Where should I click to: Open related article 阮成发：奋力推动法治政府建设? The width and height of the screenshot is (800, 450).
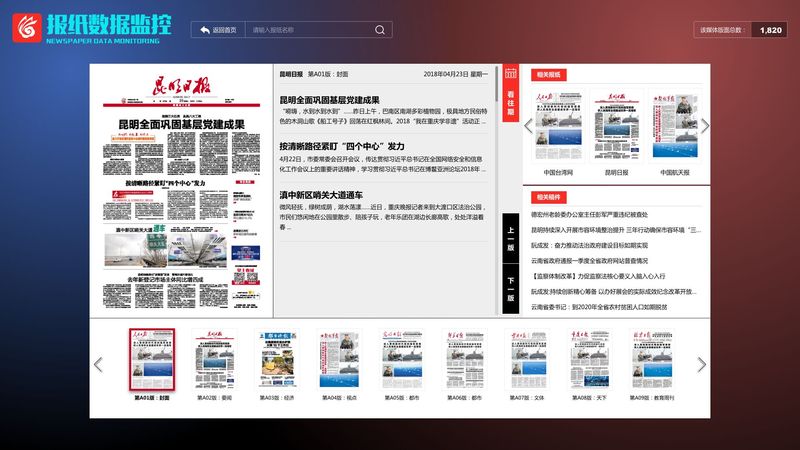click(x=589, y=245)
